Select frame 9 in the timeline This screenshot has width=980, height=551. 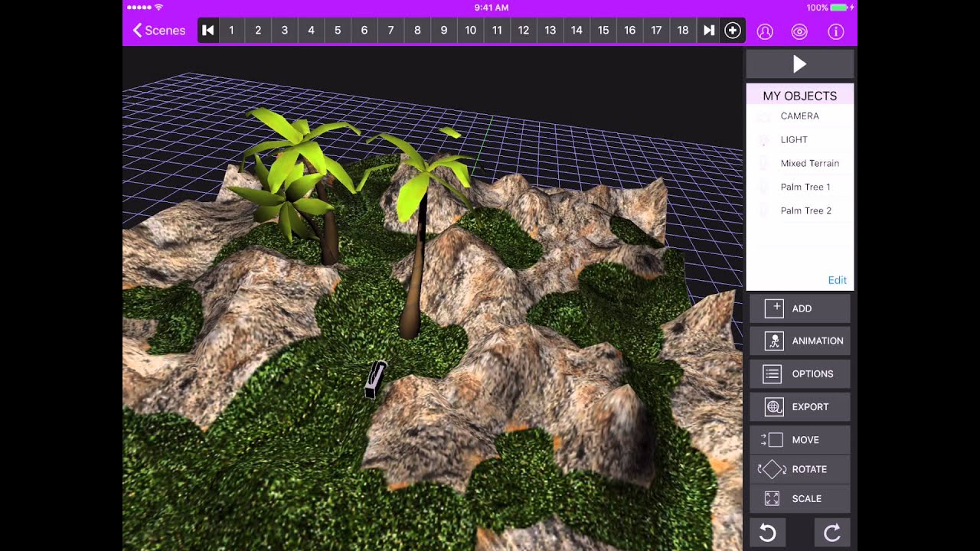[x=444, y=30]
